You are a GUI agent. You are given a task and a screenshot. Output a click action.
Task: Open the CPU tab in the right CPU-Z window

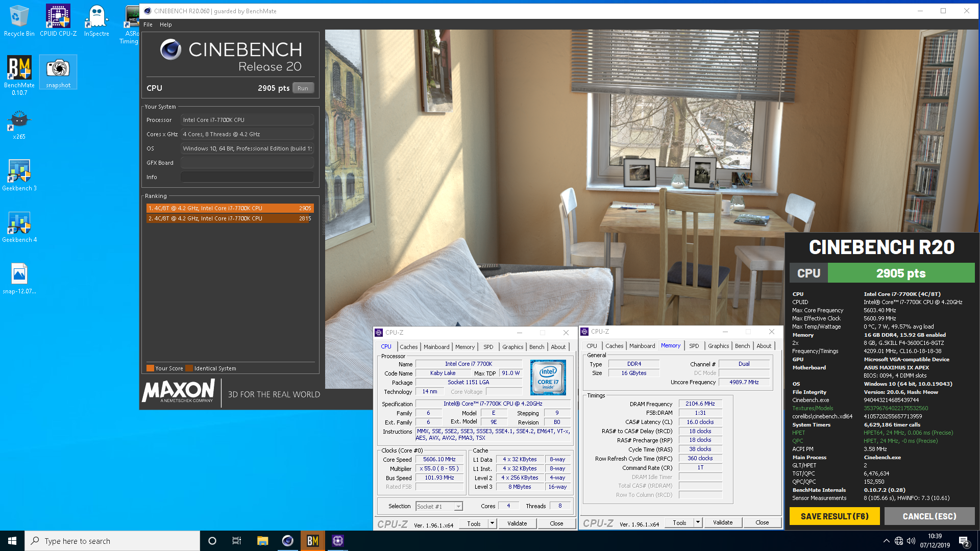pos(592,346)
